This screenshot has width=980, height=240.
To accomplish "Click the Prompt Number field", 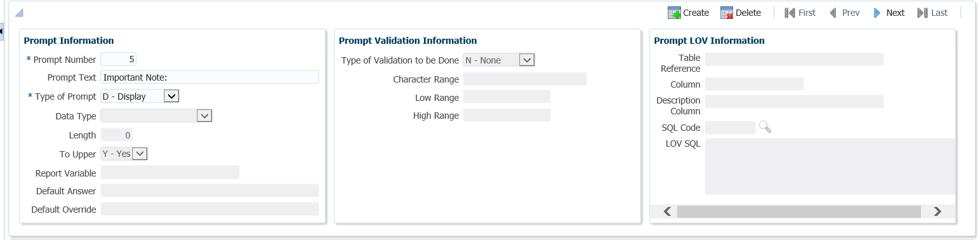I will point(119,59).
